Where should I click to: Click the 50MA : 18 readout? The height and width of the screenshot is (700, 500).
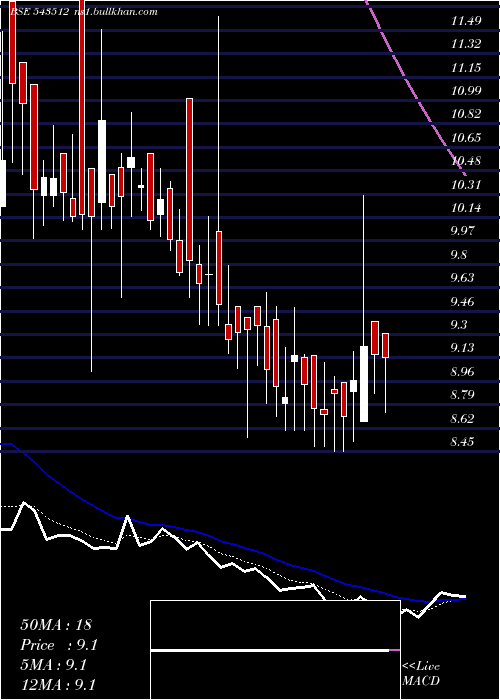pos(56,625)
